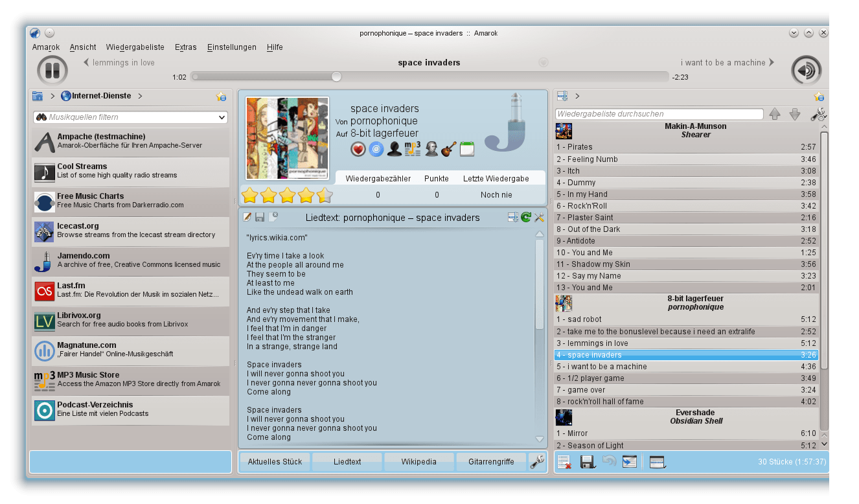Click the volume knob icon

pyautogui.click(x=806, y=70)
